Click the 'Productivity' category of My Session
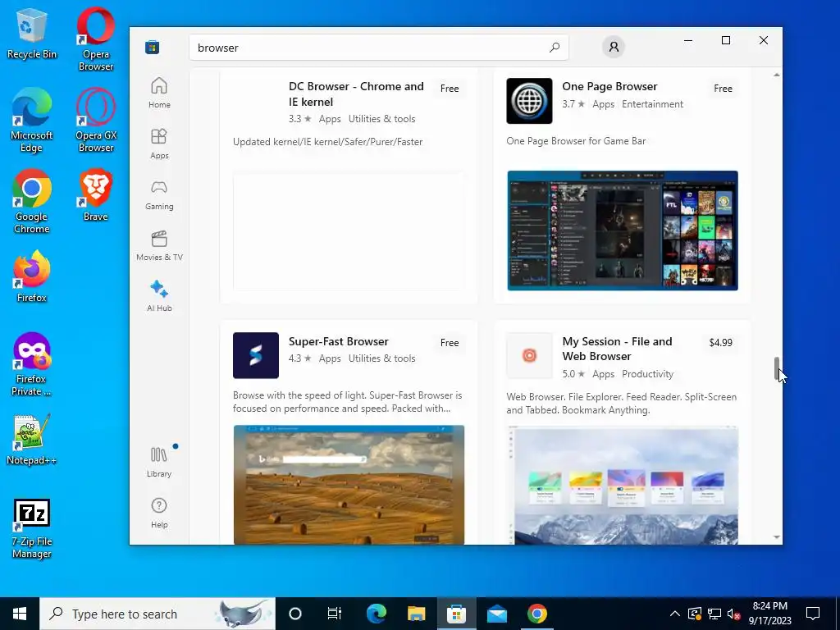The width and height of the screenshot is (840, 630). pyautogui.click(x=647, y=374)
